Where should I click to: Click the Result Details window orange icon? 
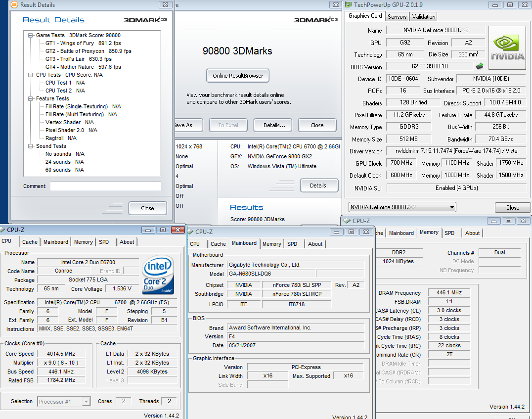(x=15, y=5)
